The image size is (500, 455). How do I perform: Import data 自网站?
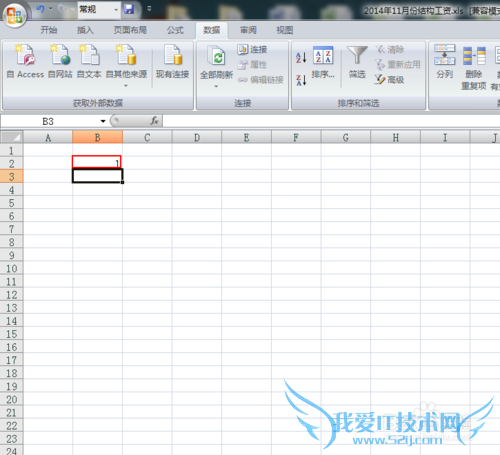tap(60, 62)
